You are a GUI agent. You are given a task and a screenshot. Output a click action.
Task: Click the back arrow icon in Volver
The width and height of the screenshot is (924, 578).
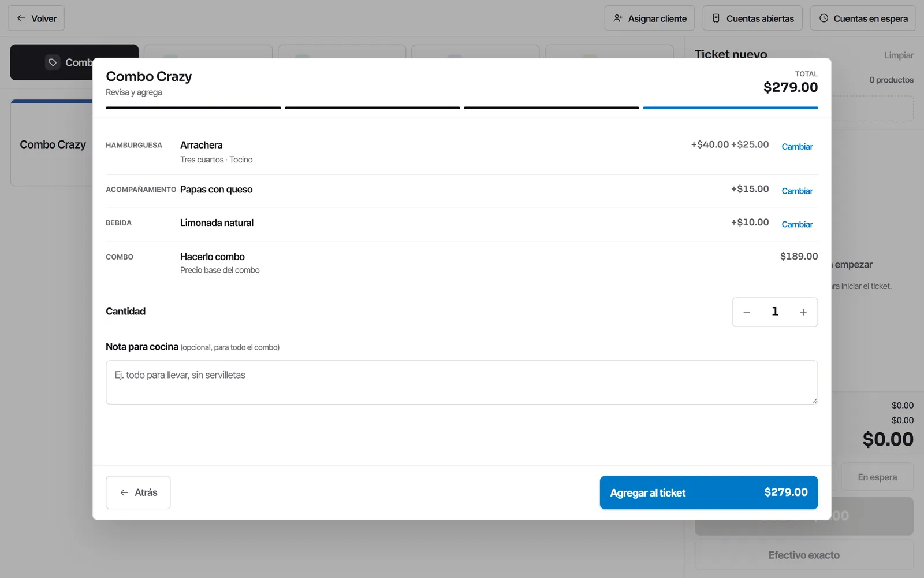[21, 18]
